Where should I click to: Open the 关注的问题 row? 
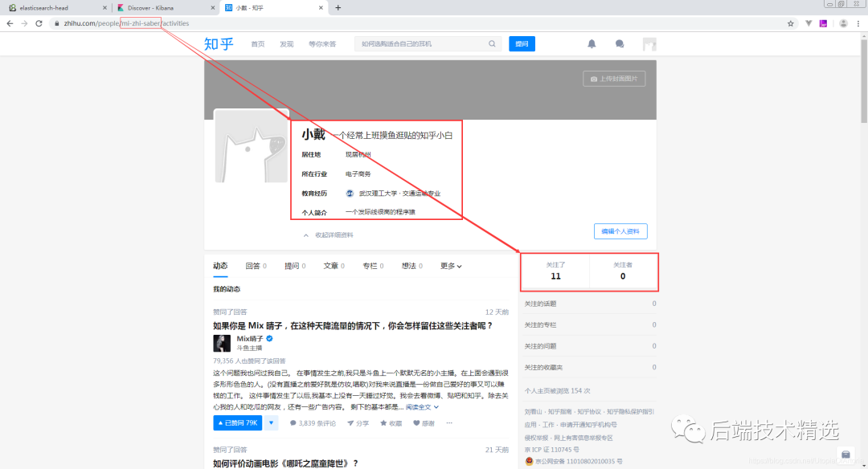coord(590,346)
